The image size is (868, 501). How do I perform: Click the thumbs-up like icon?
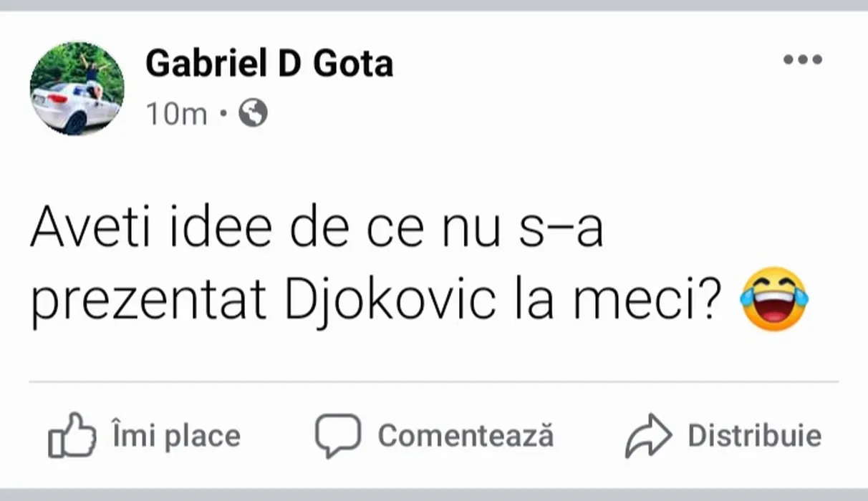click(x=72, y=435)
